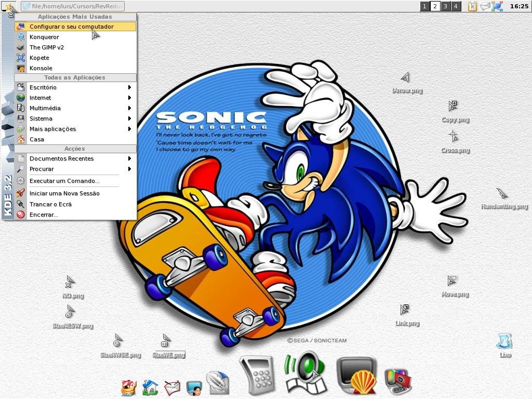Choose Iniciar uma Nova Sessão
Screen dimensions: 532x399
[x=75, y=193]
